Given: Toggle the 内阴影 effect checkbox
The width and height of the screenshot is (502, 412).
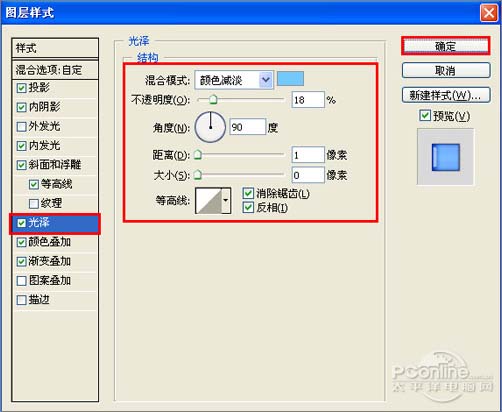Looking at the screenshot, I should (21, 107).
